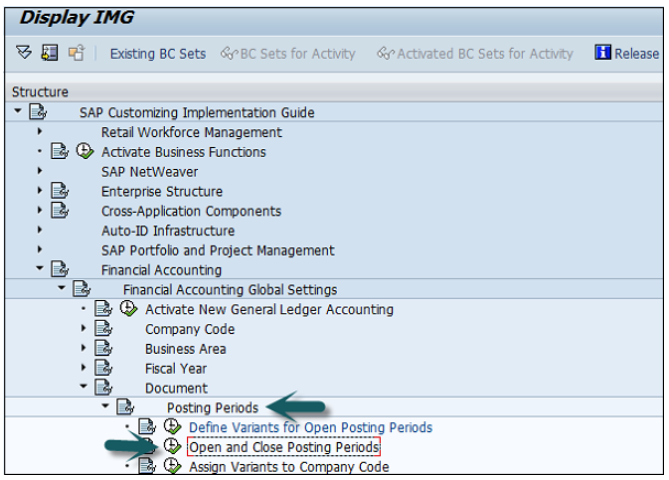The image size is (669, 480).
Task: Click the blue info icon next to Release
Action: 603,53
